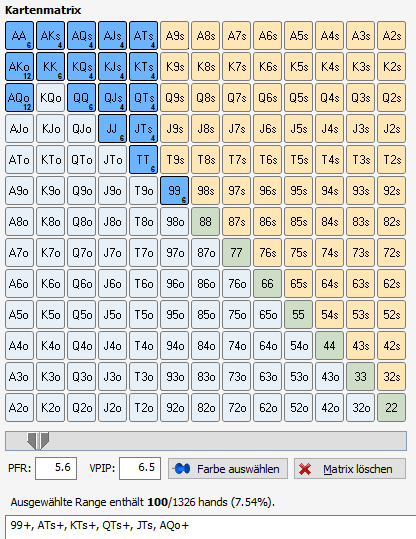Deselect the JTs suited cell
This screenshot has height=539, width=416.
pos(143,129)
